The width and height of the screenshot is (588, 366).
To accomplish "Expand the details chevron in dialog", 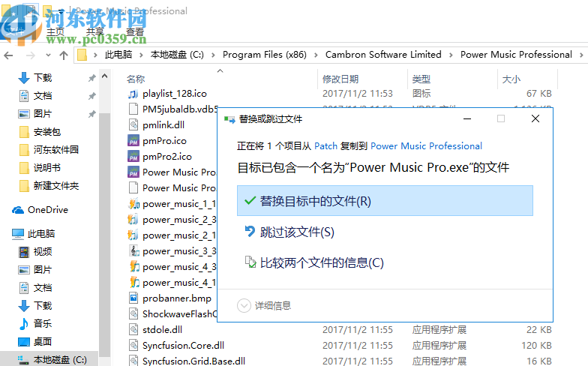I will pos(244,306).
